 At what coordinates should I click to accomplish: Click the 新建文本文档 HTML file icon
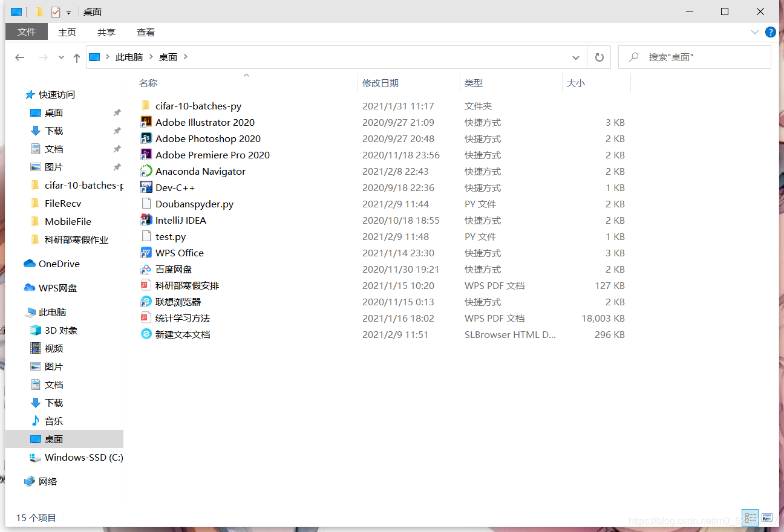[x=146, y=334]
